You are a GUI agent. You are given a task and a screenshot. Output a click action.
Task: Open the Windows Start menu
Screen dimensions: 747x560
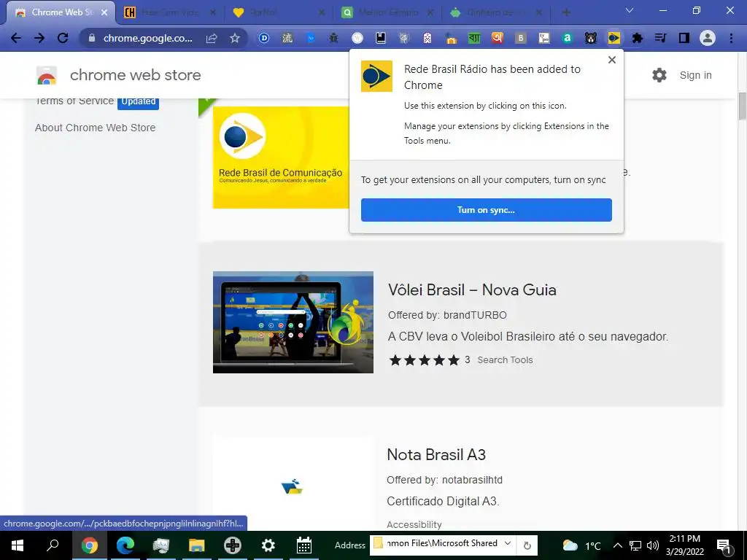18,545
